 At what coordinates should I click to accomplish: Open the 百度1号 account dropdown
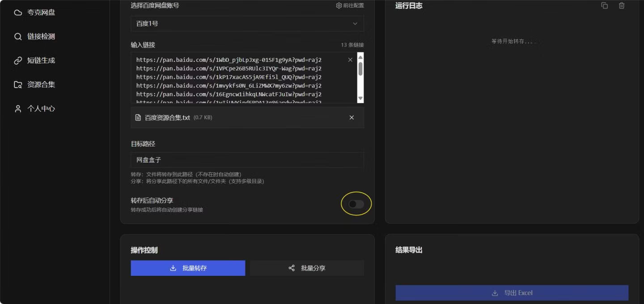[x=247, y=23]
